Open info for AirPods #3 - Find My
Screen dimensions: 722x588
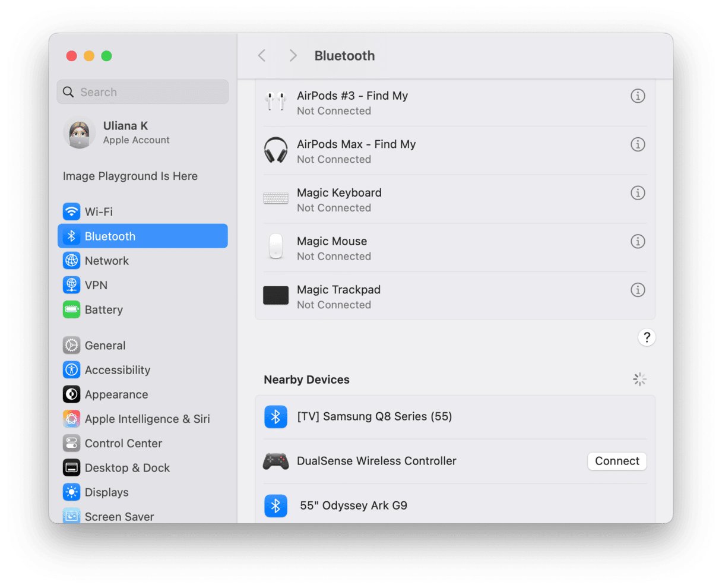pos(638,96)
